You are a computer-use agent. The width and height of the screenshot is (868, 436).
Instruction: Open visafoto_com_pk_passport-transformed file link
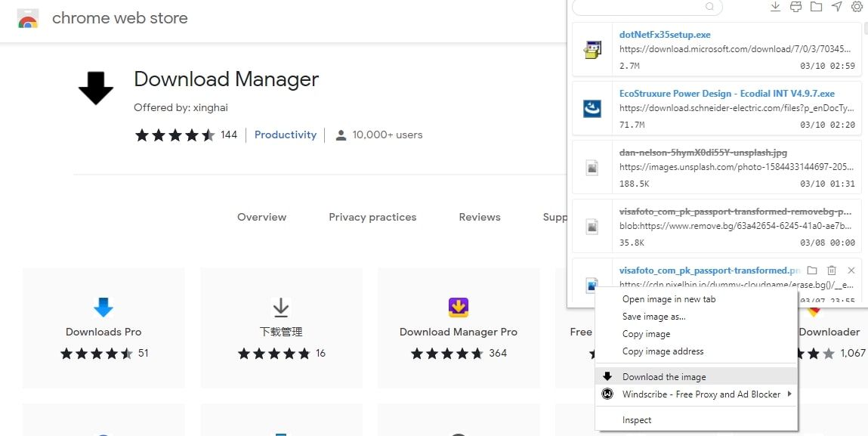point(709,271)
